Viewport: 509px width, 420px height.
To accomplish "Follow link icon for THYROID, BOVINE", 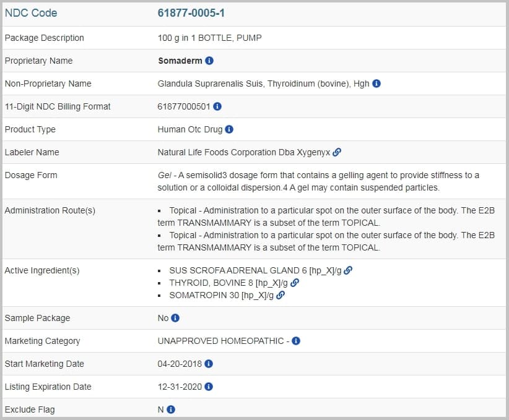I will 295,283.
